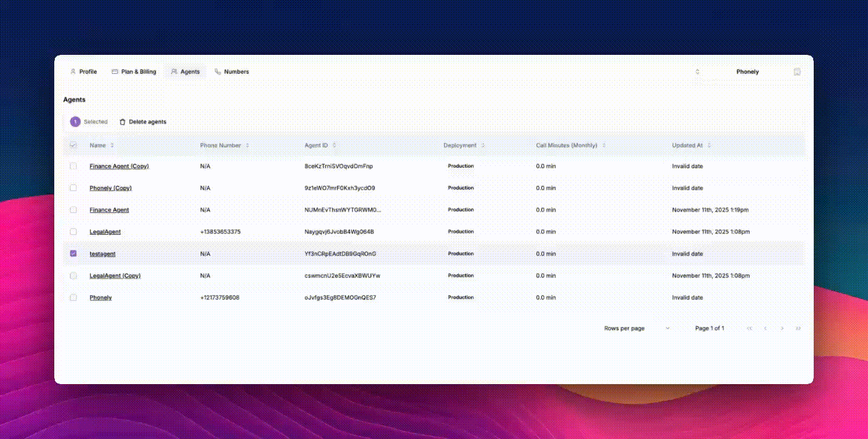Open the LegalAgent (Copy) link

pyautogui.click(x=115, y=276)
